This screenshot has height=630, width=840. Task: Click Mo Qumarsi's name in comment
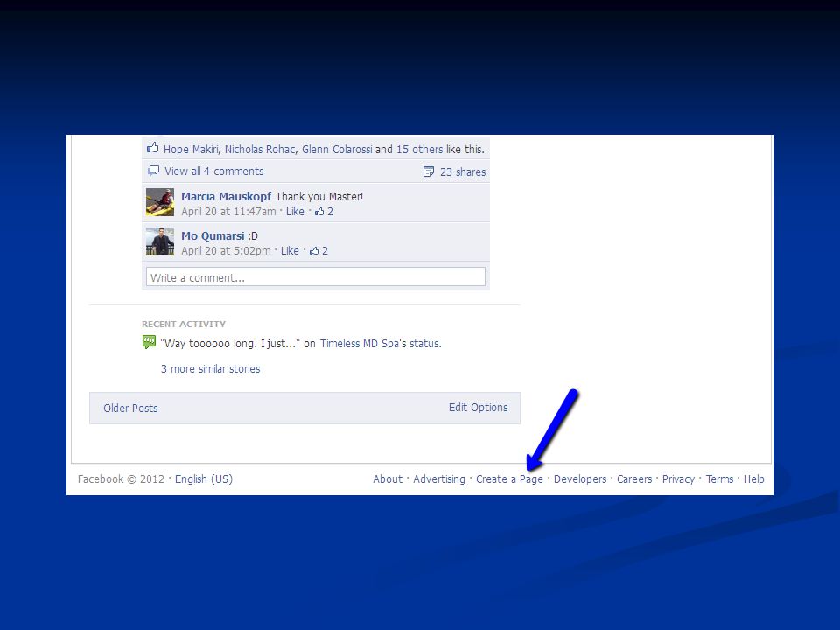tap(213, 235)
